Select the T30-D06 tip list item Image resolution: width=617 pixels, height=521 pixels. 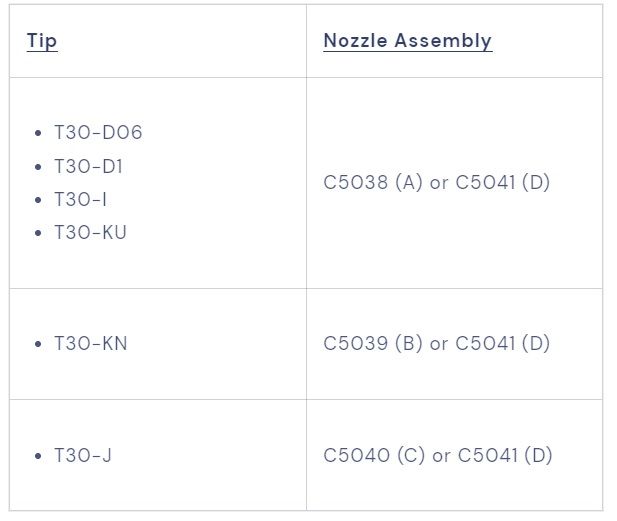coord(98,133)
